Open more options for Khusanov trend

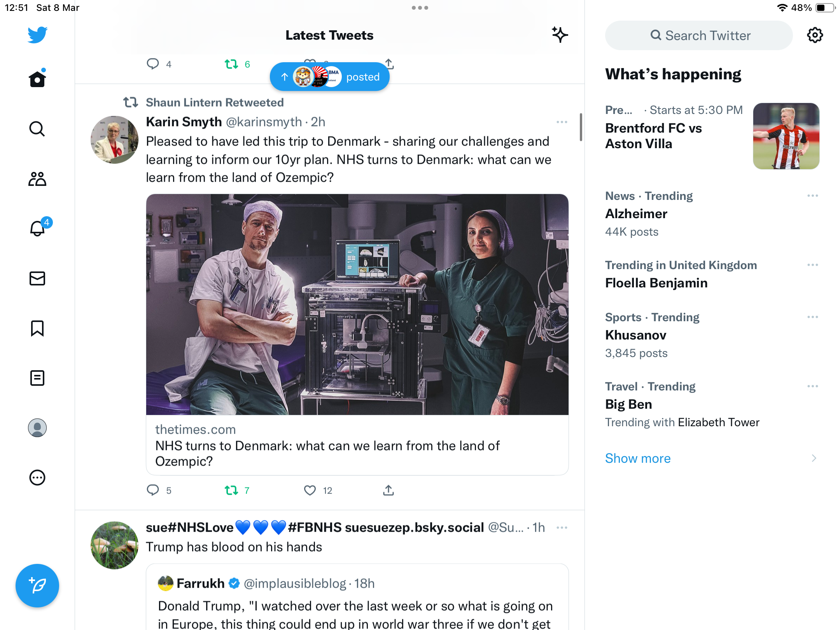coord(812,317)
